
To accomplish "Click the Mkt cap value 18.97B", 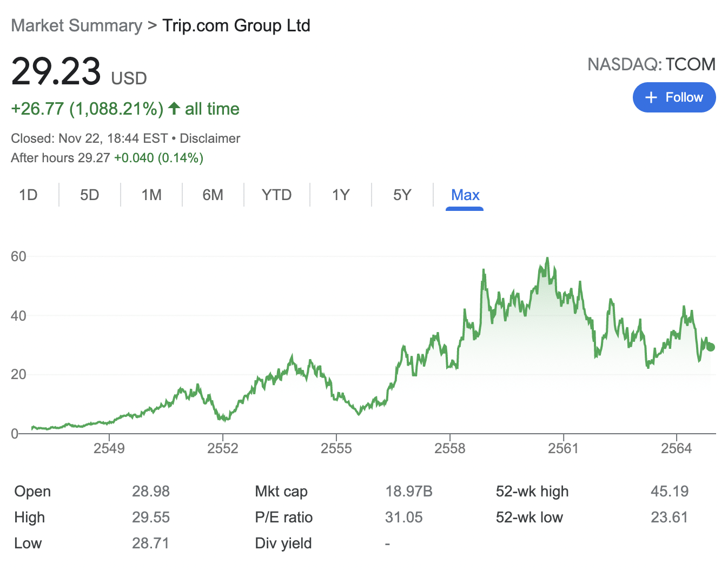I will [409, 492].
